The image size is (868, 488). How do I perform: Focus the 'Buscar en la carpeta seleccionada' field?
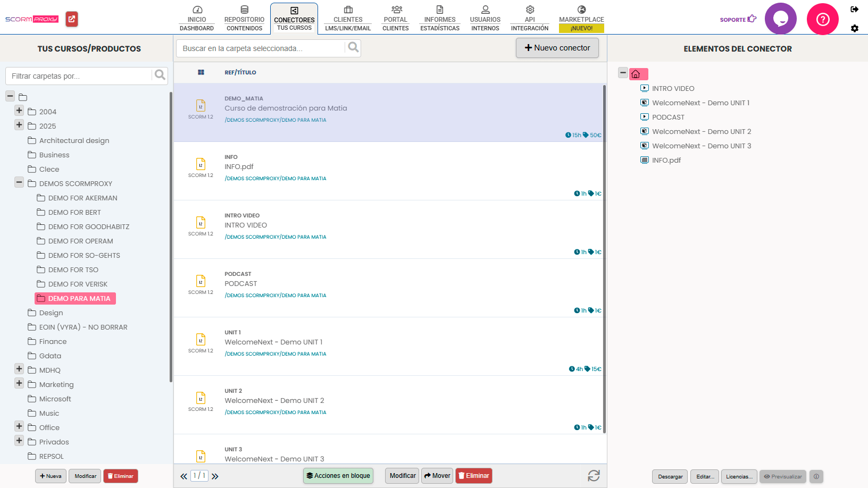click(261, 48)
